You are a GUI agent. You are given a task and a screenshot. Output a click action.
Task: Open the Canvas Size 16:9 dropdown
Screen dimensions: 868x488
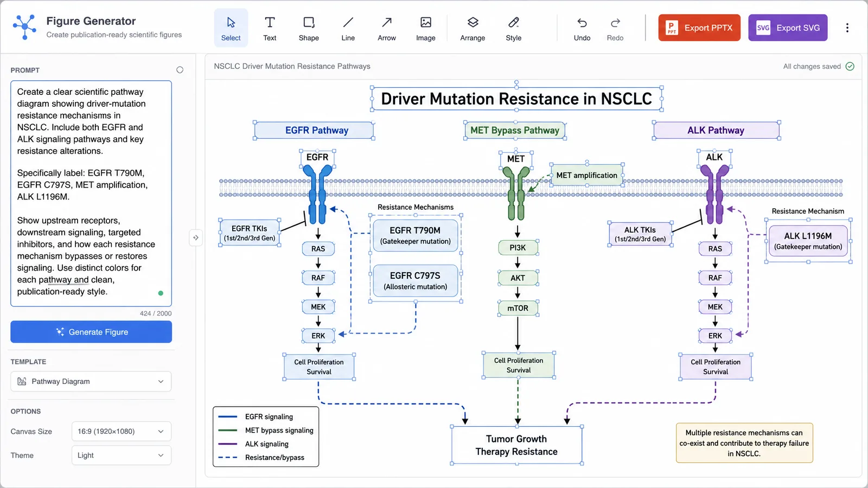(x=122, y=432)
